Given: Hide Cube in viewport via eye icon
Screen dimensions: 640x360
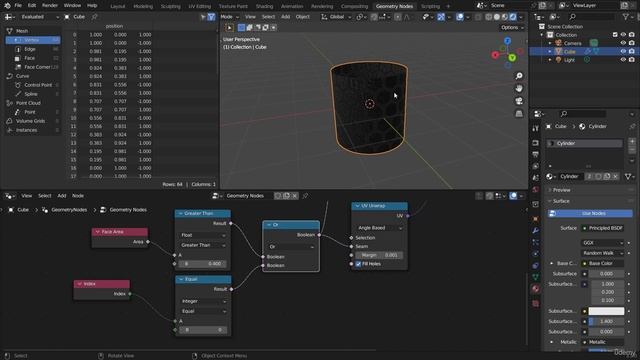Looking at the screenshot, I should pyautogui.click(x=623, y=51).
